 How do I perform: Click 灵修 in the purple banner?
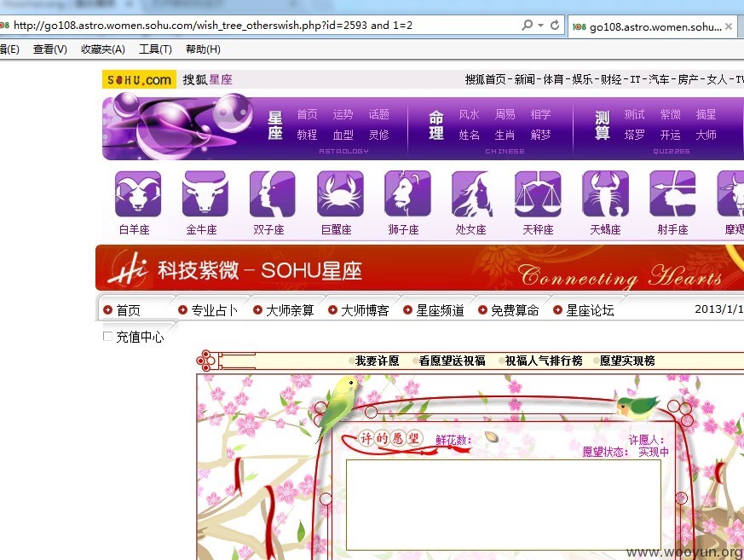378,135
